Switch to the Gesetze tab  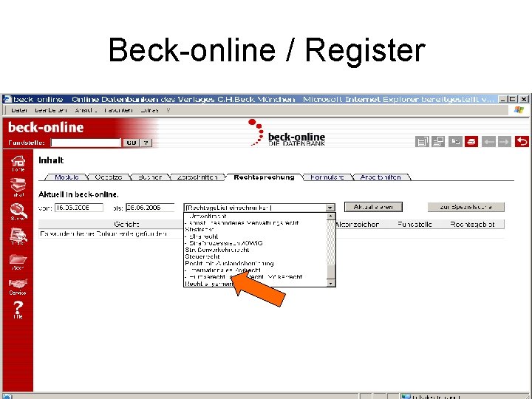(x=108, y=177)
